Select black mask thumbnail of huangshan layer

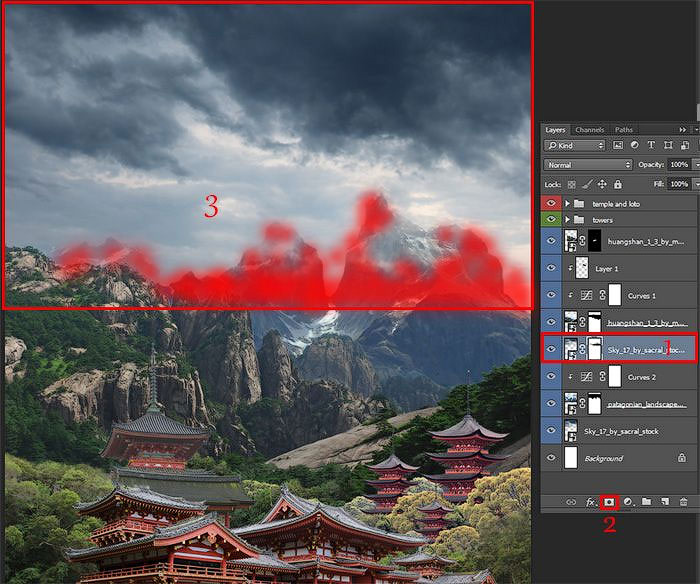click(594, 241)
